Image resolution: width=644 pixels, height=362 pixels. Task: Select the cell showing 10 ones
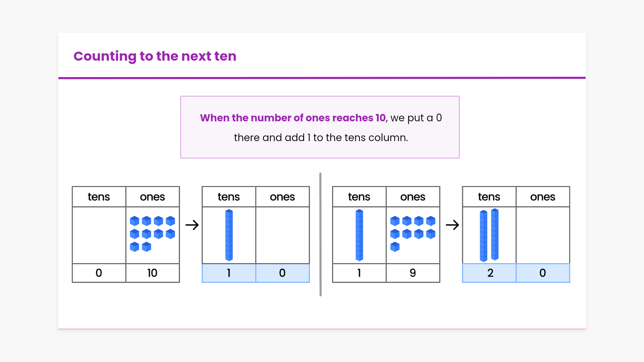(x=153, y=273)
